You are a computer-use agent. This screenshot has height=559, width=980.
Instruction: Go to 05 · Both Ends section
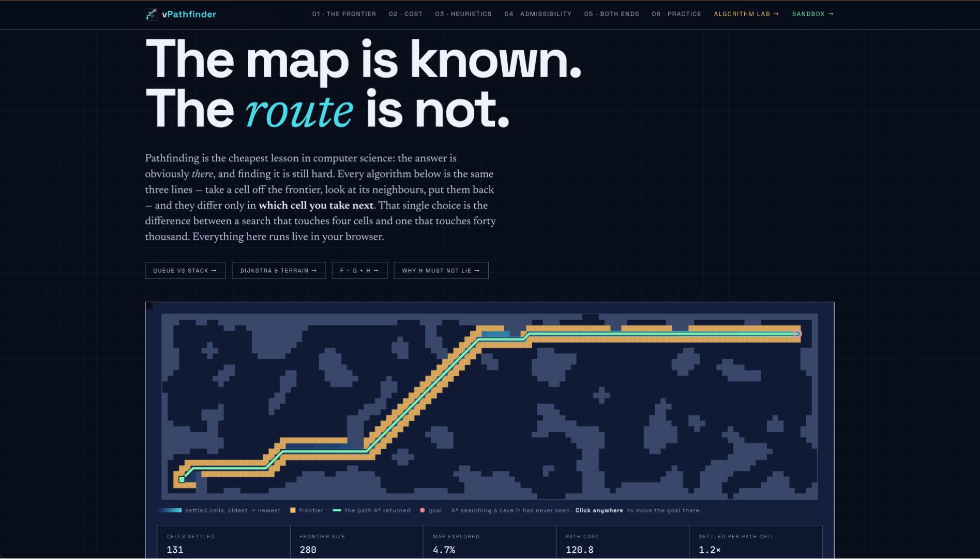(x=611, y=14)
